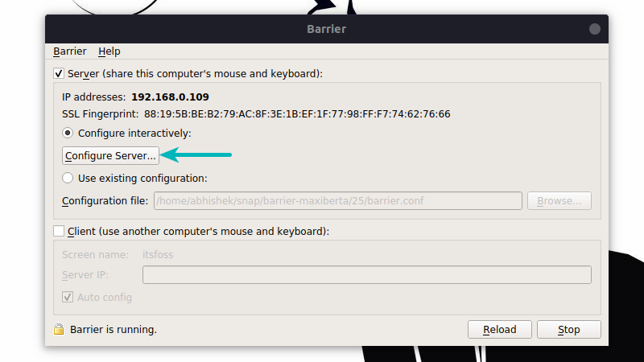
Task: Open the Barrier menu
Action: click(70, 51)
